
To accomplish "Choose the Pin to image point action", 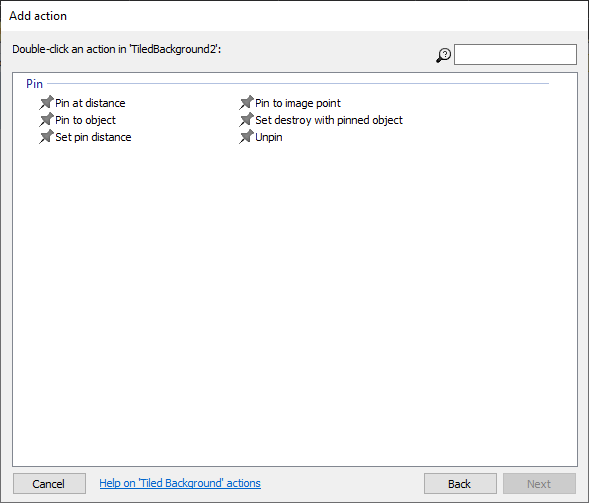I will point(298,103).
